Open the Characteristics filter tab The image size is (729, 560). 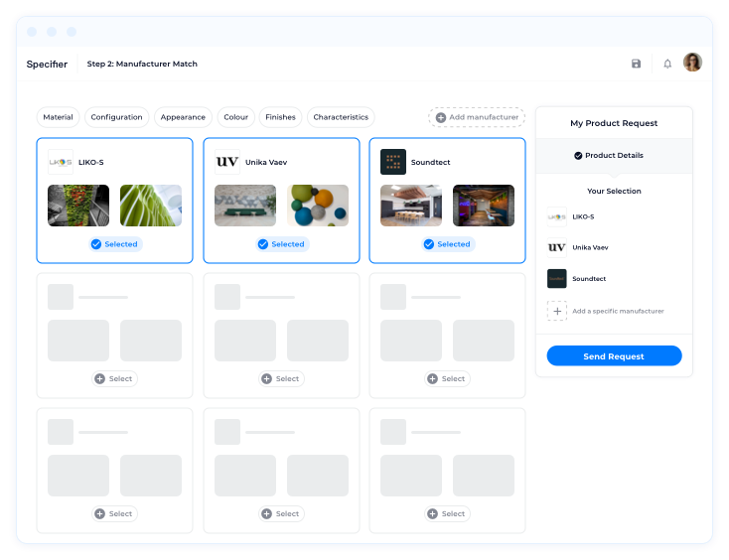point(341,117)
